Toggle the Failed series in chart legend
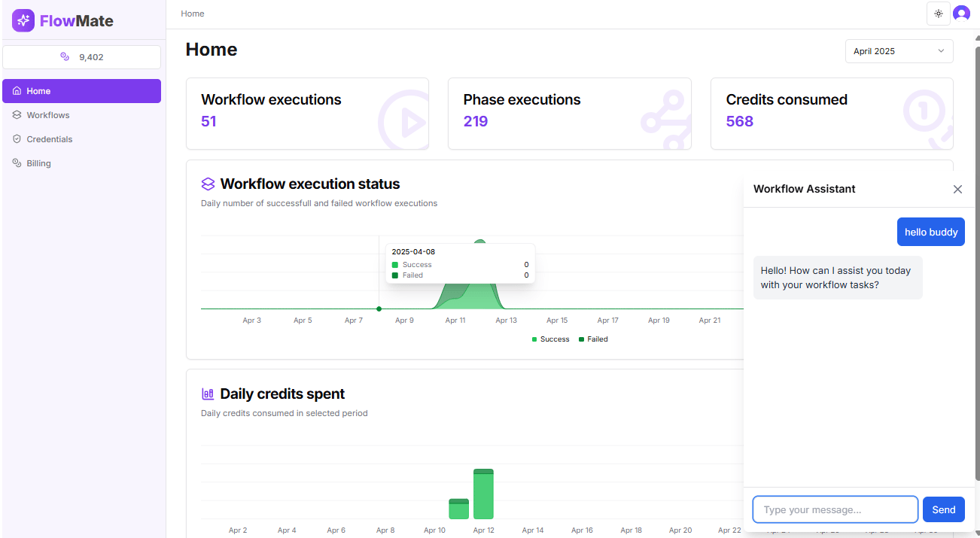 593,339
